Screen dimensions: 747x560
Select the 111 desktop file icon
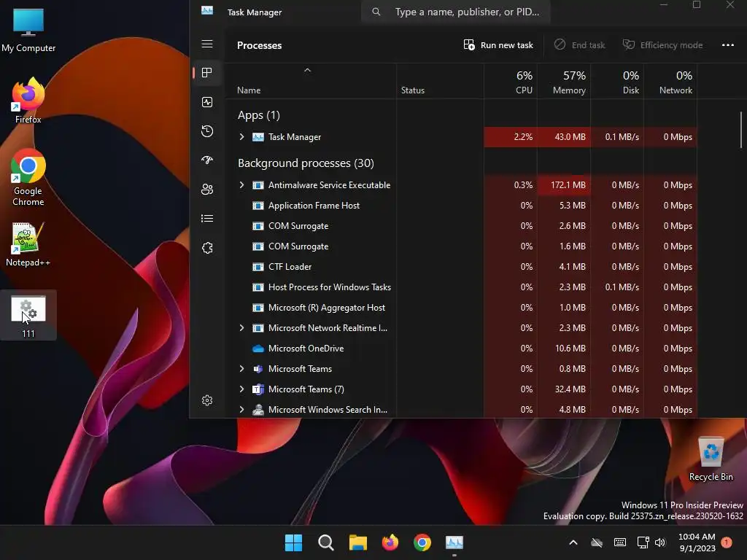[28, 315]
